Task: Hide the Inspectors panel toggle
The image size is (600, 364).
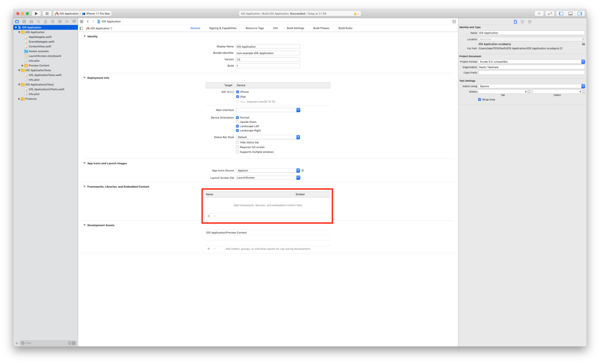Action: click(x=580, y=13)
